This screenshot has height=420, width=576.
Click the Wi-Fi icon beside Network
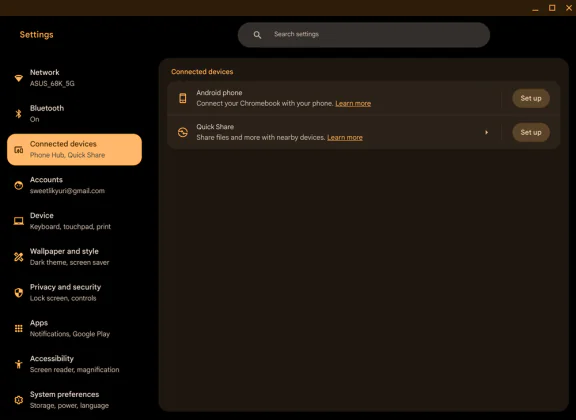click(18, 78)
